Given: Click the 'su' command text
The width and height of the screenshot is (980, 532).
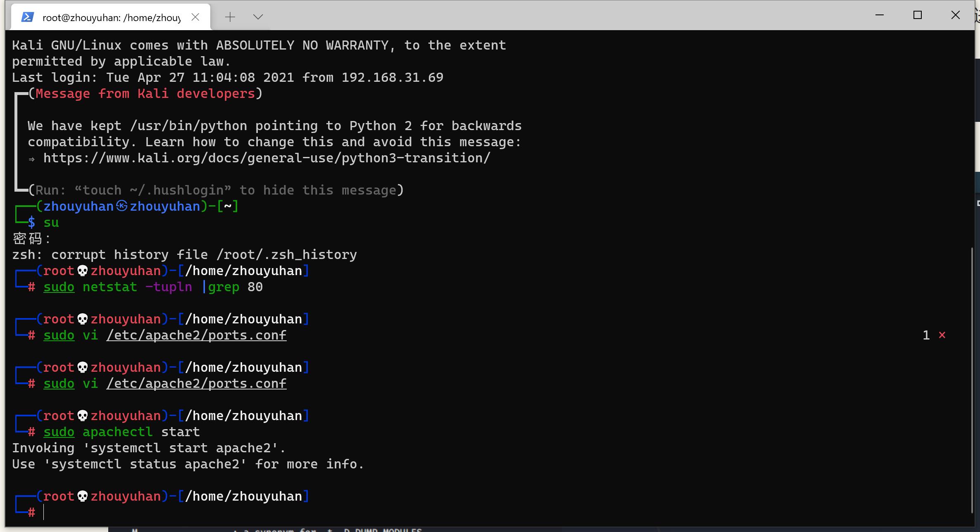Looking at the screenshot, I should pos(51,222).
